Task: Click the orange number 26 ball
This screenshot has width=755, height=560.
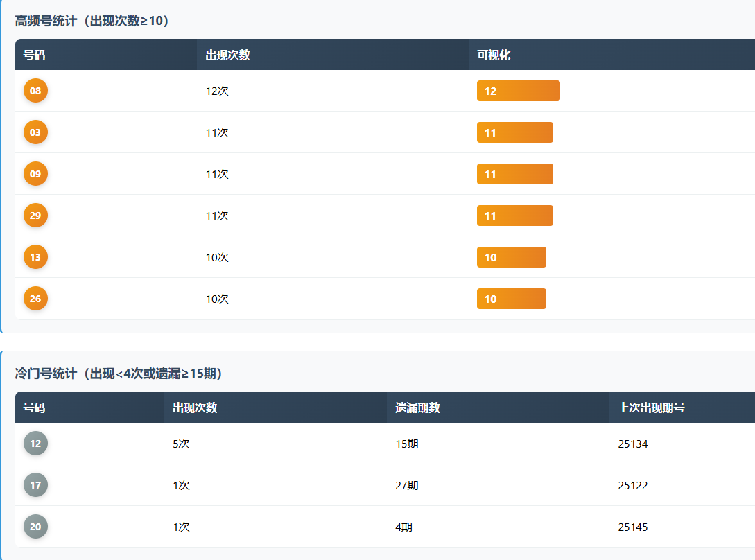Action: click(x=35, y=299)
